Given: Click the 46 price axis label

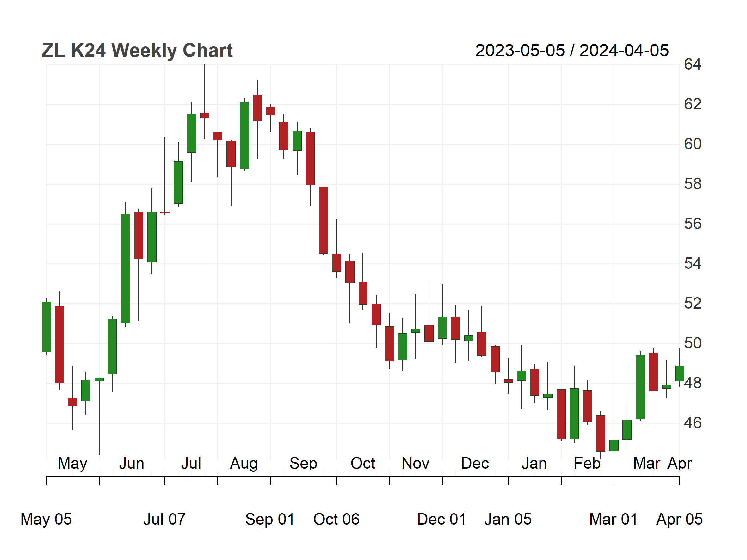Looking at the screenshot, I should tap(692, 423).
